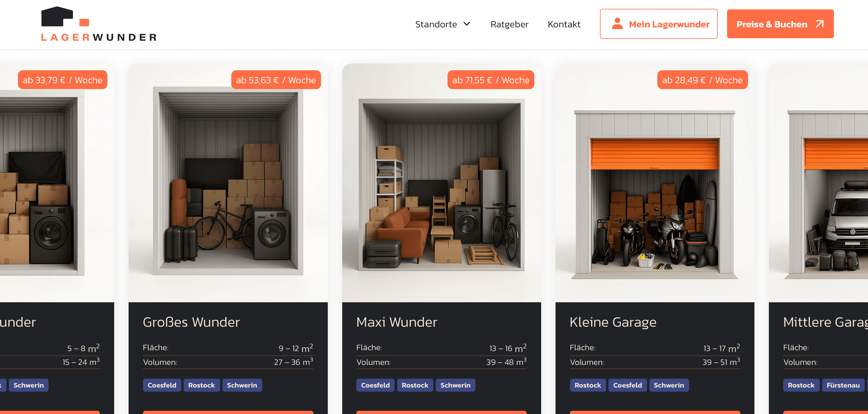The width and height of the screenshot is (868, 414).
Task: Select Schwerin tag on Maxi Wunder card
Action: pyautogui.click(x=455, y=385)
